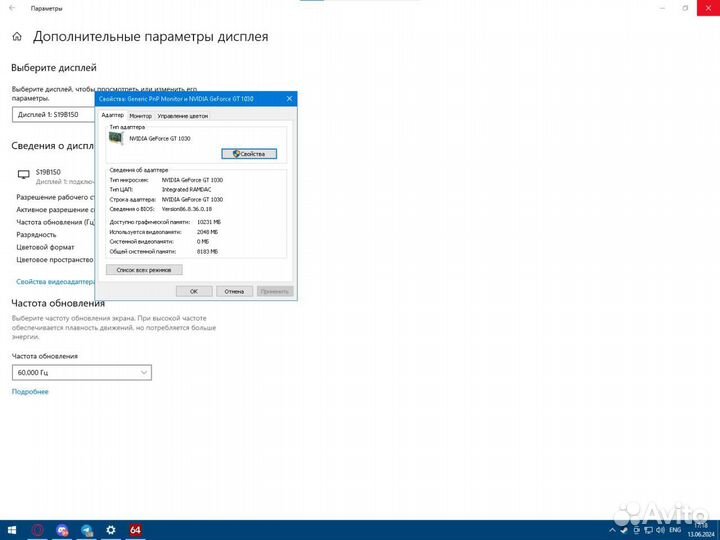Screen dimensions: 720x540
Task: Click the Разрядность label
Action: [36, 235]
